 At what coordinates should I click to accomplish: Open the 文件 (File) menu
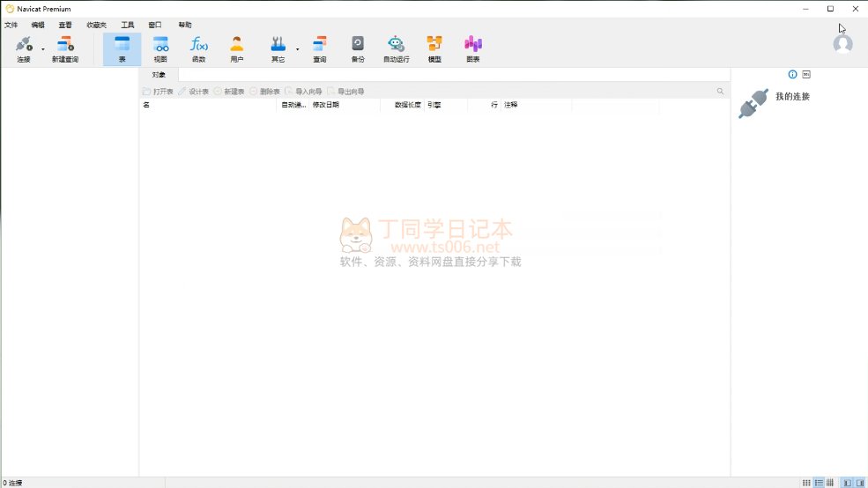pyautogui.click(x=11, y=25)
